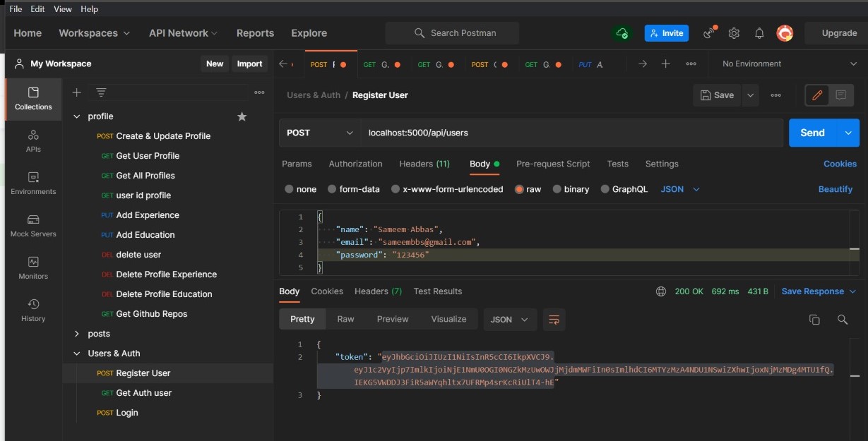This screenshot has height=441, width=868.
Task: Switch to the Pre-request Script tab
Action: pos(553,164)
